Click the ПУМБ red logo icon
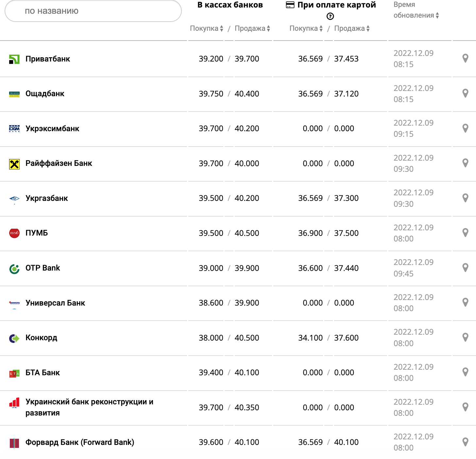The image size is (476, 459). tap(14, 233)
